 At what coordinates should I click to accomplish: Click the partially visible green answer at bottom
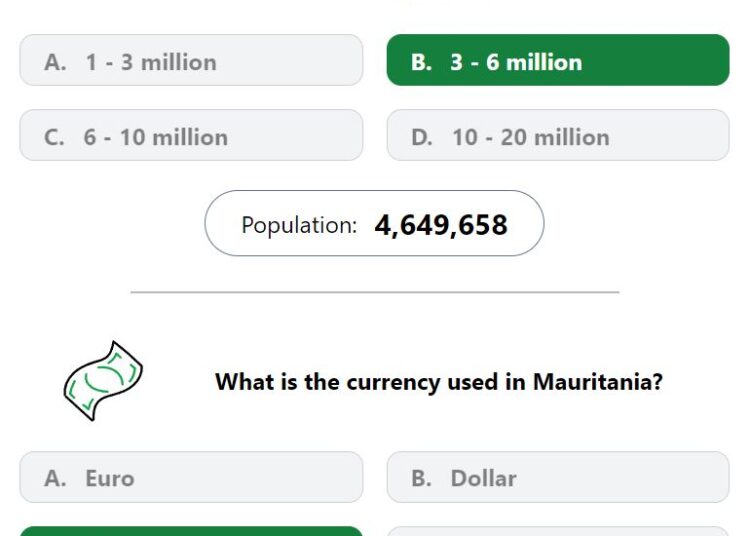191,531
